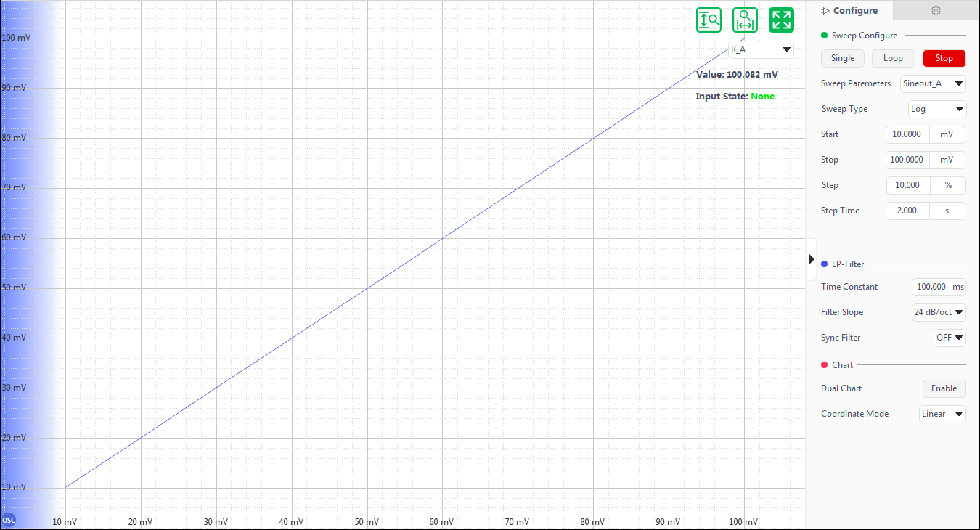980x530 pixels.
Task: Click the vertical zoom icon
Action: coord(709,20)
